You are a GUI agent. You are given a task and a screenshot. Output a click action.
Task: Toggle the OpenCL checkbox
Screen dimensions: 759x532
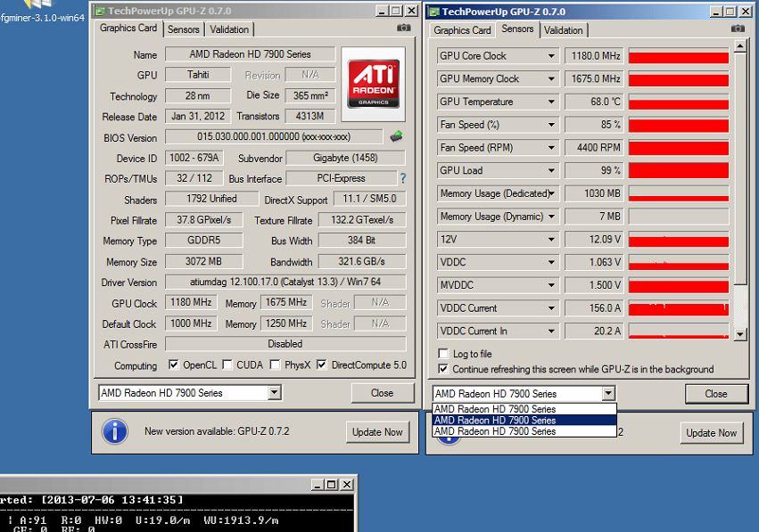[173, 364]
